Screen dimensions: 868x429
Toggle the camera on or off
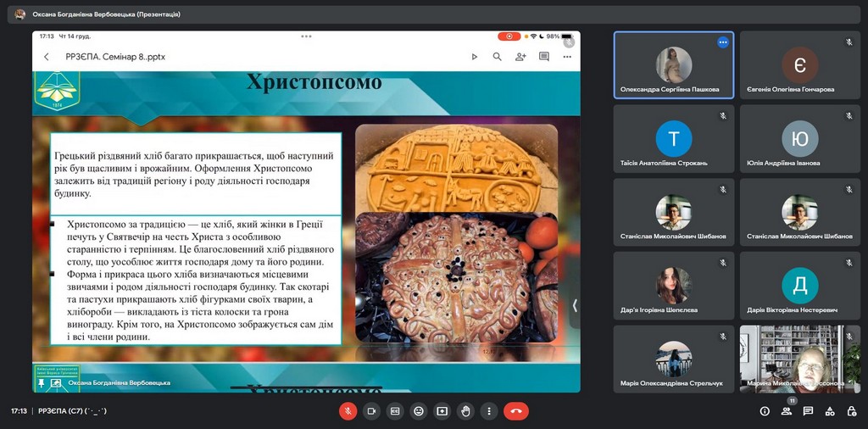[371, 411]
